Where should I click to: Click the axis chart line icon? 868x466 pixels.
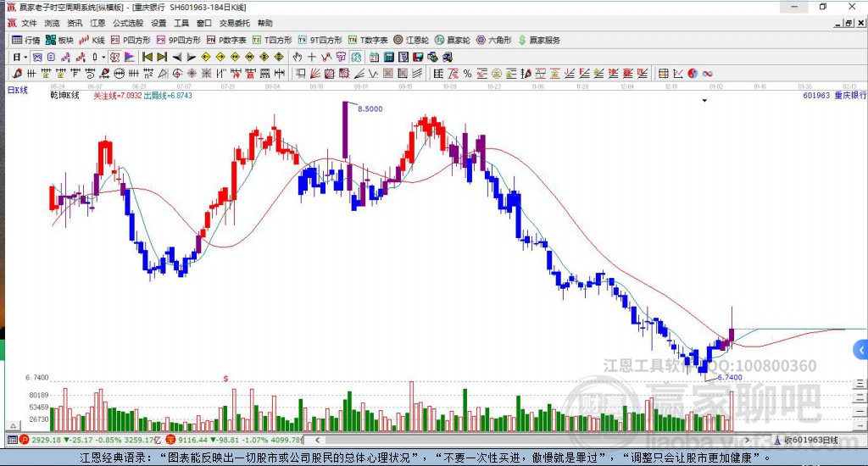pyautogui.click(x=678, y=74)
